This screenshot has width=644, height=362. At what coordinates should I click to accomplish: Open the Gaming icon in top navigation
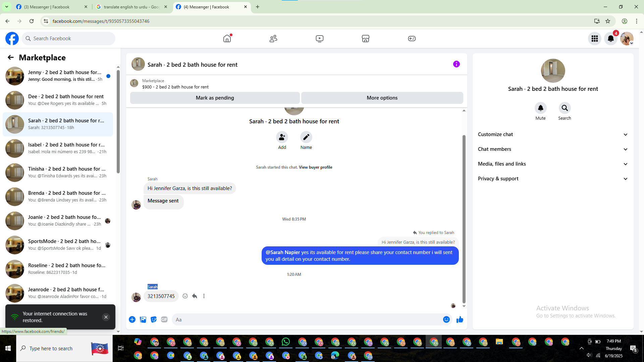click(x=412, y=39)
